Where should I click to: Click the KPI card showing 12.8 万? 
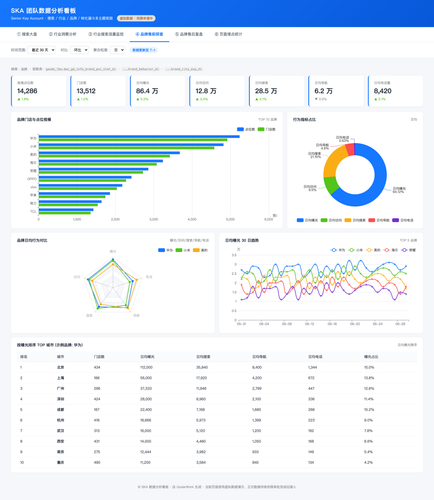pyautogui.click(x=217, y=91)
